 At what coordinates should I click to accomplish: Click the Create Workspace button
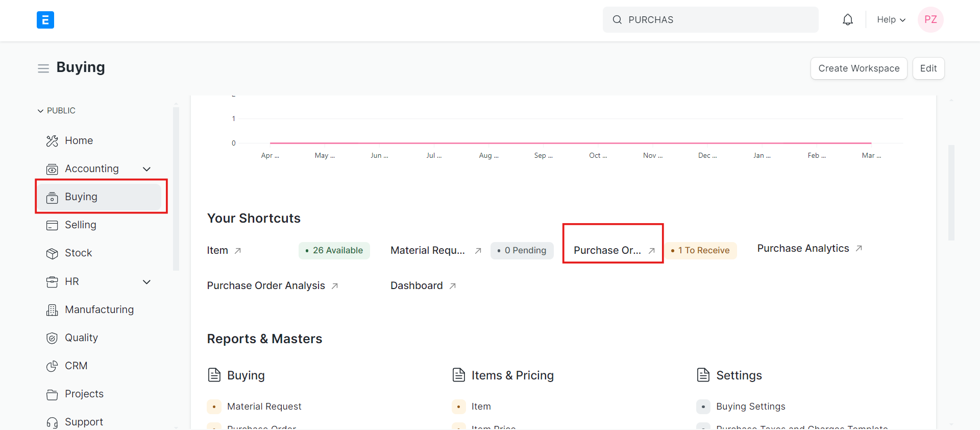859,68
